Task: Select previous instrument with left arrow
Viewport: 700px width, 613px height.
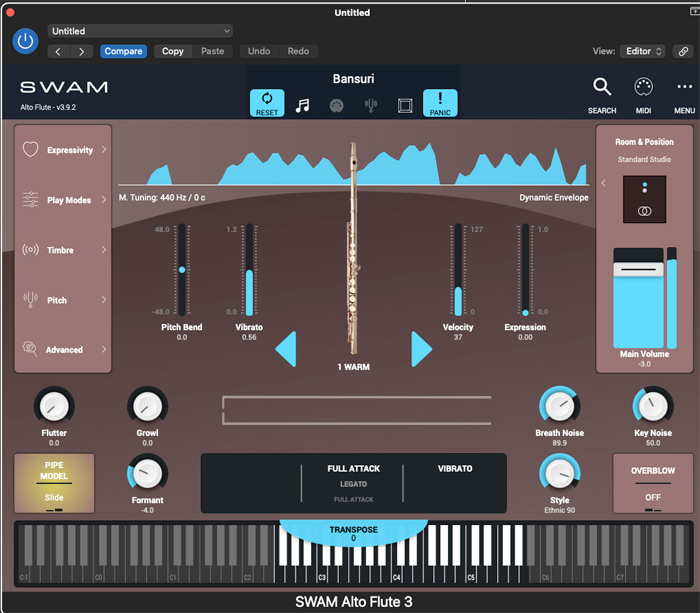Action: point(286,349)
